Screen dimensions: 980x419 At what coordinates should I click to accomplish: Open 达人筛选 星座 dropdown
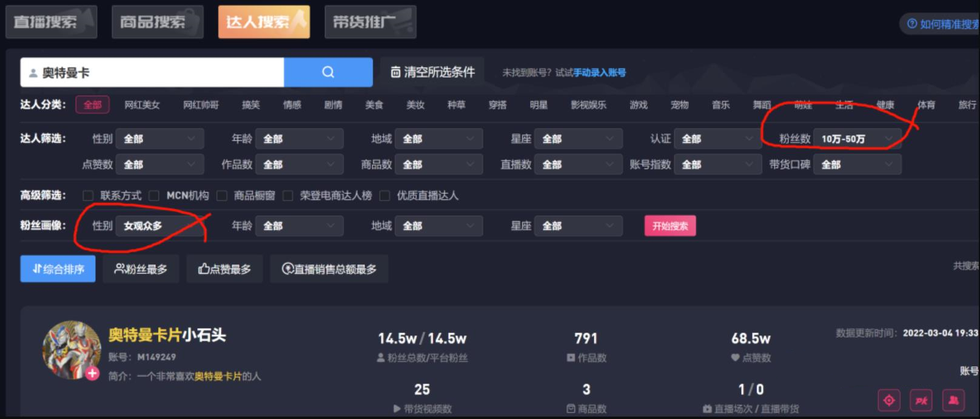pyautogui.click(x=578, y=139)
